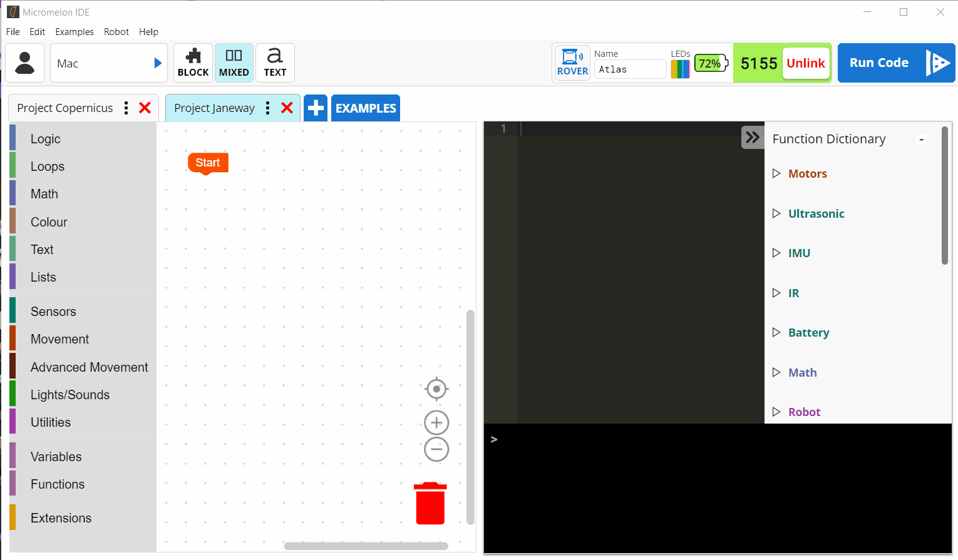Zoom out the block workspace
Screen dimensions: 958x560
pyautogui.click(x=436, y=449)
